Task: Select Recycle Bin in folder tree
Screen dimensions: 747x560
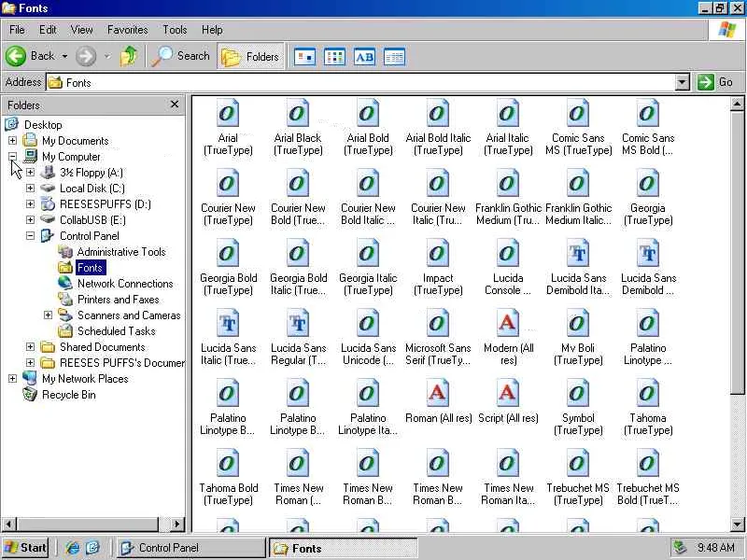Action: pyautogui.click(x=68, y=395)
